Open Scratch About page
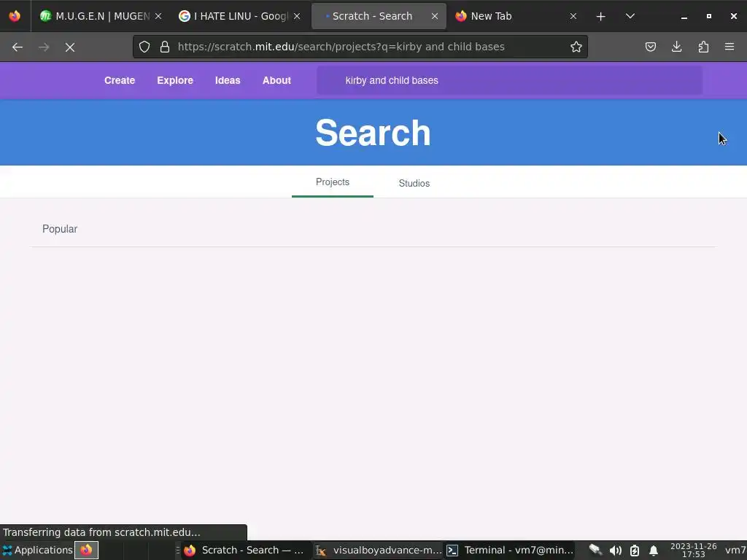The height and width of the screenshot is (560, 747). [x=276, y=80]
